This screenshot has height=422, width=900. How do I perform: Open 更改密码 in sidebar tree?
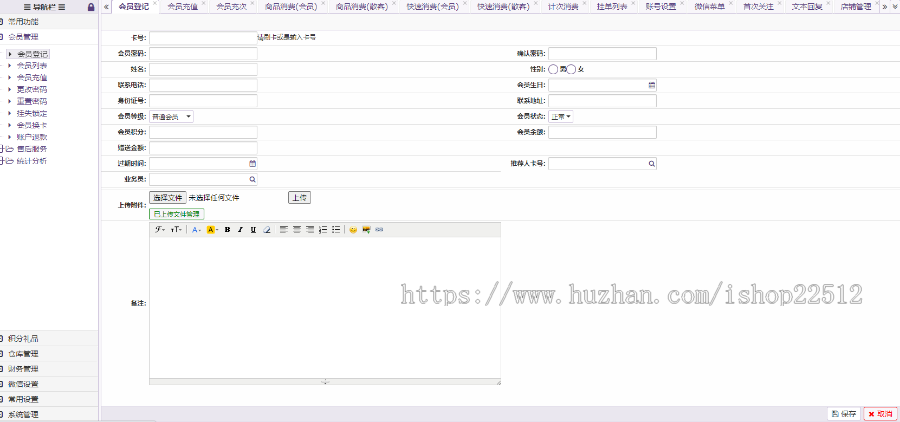[x=32, y=90]
